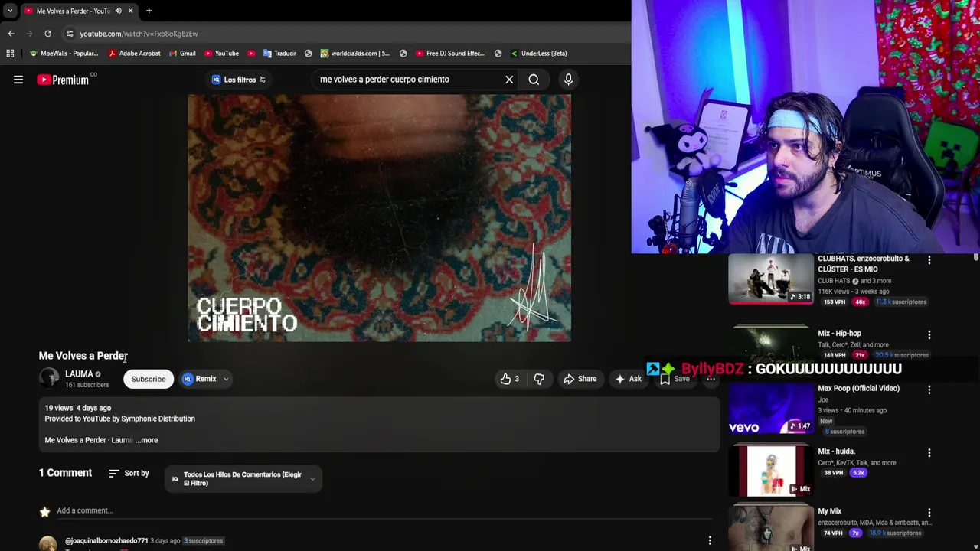This screenshot has height=551, width=980.
Task: Save the video to a playlist
Action: tap(674, 379)
